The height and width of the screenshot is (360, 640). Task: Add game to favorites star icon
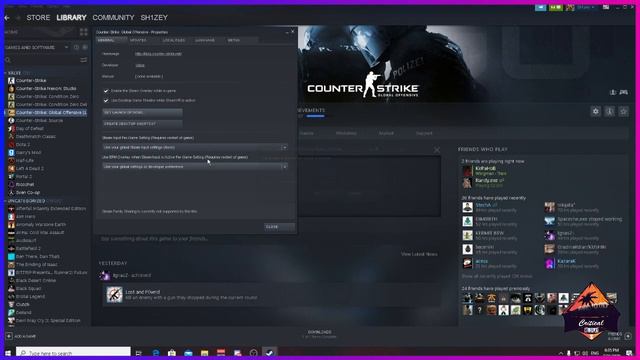[623, 111]
